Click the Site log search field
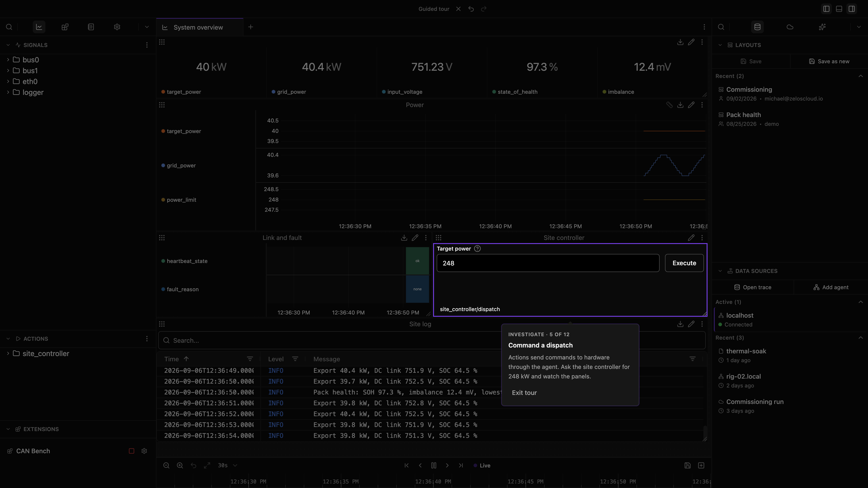Viewport: 868px width, 488px height. pos(432,340)
